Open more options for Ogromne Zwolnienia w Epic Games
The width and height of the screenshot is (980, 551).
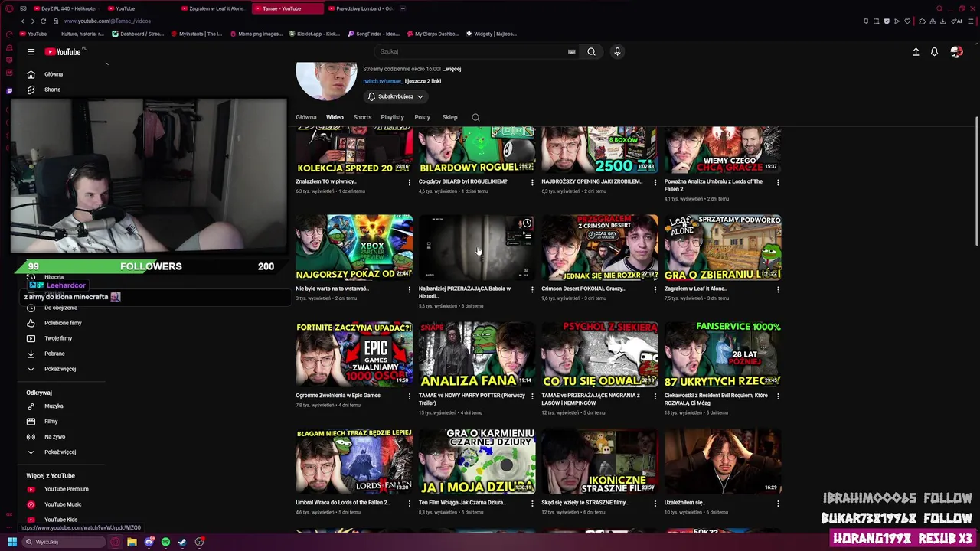click(x=409, y=396)
